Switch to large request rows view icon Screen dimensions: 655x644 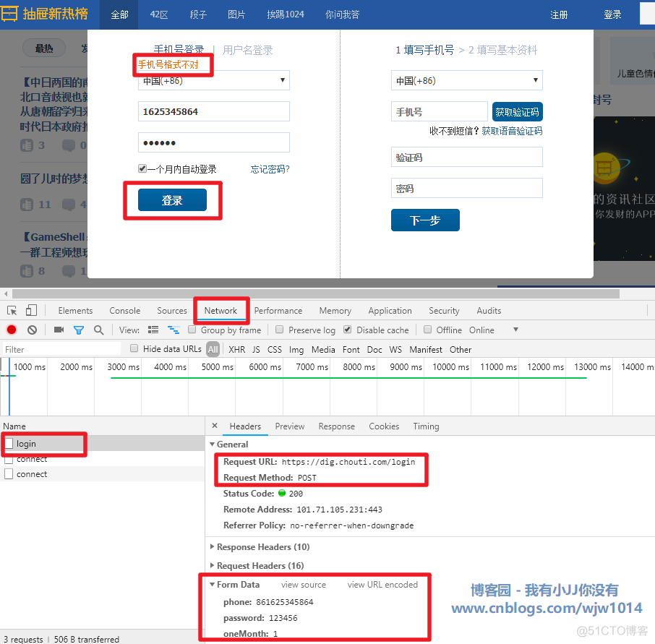point(153,329)
